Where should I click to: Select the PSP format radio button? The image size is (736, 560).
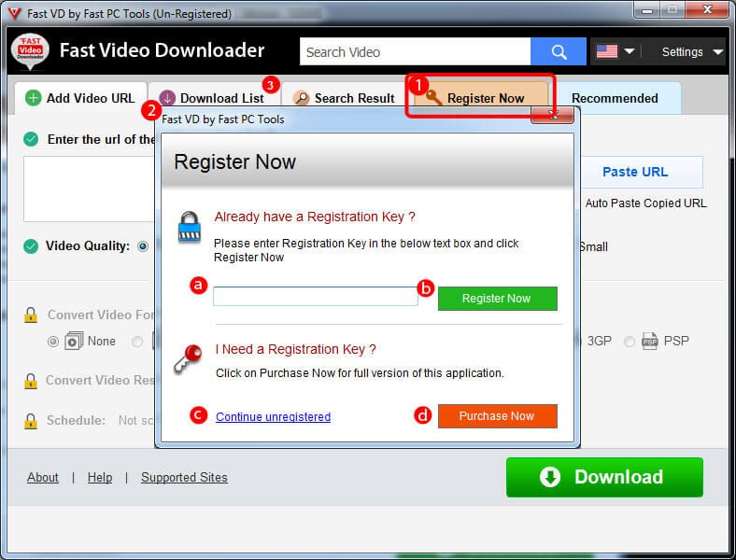(x=630, y=342)
